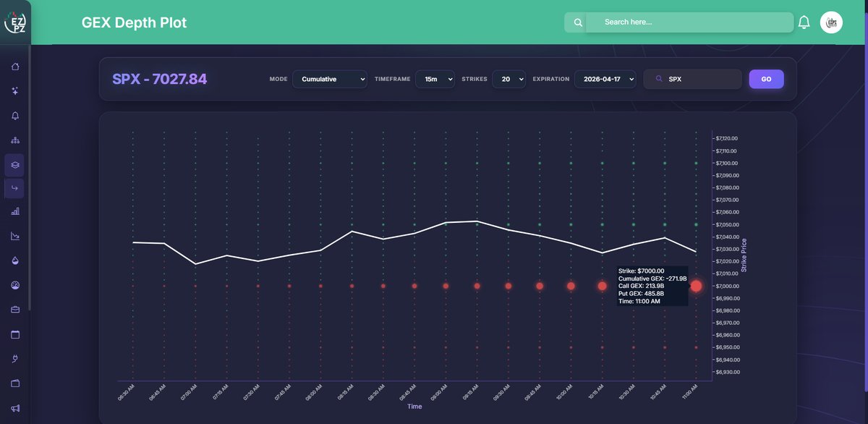
Task: Click 'Strike: $7000.00' in the tooltip
Action: click(642, 271)
